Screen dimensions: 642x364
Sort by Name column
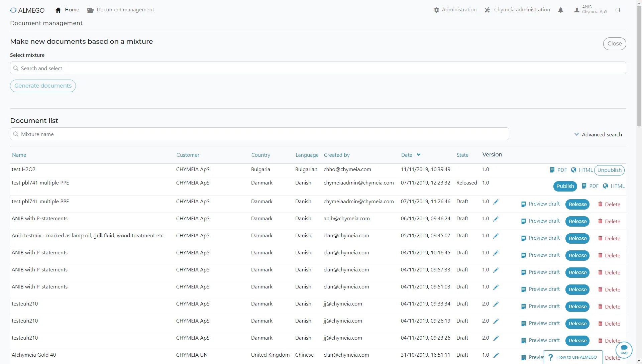point(19,155)
